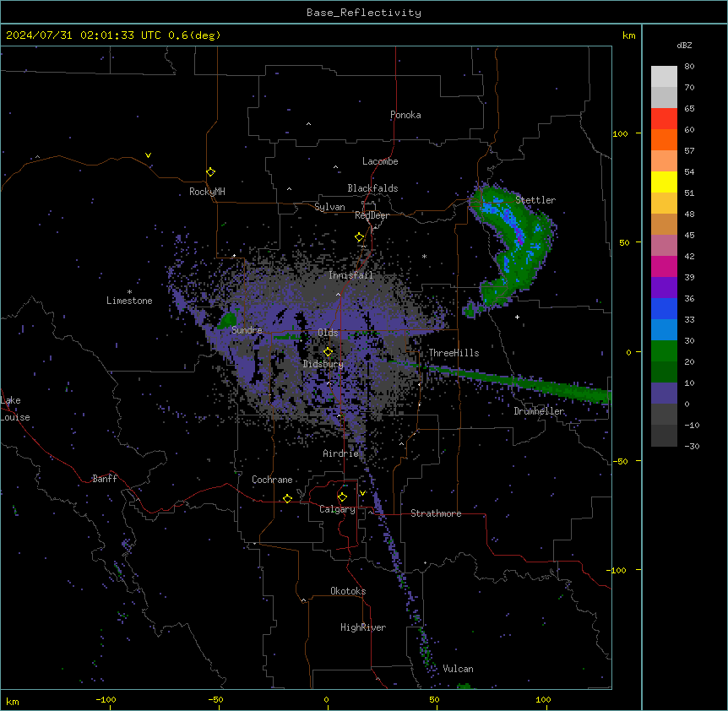The height and width of the screenshot is (711, 728).
Task: Click the RedDeer city label
Action: coord(372,215)
